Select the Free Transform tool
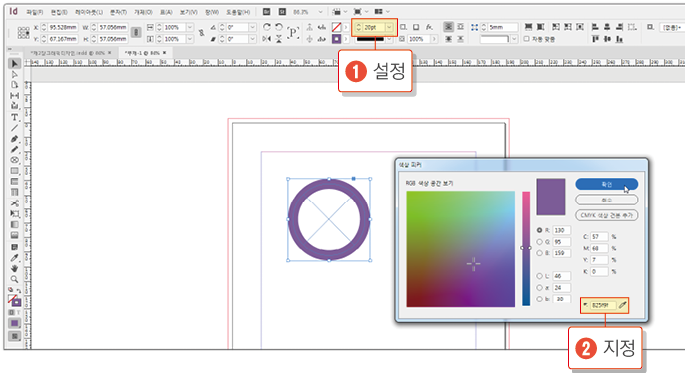The width and height of the screenshot is (685, 373). click(x=14, y=214)
